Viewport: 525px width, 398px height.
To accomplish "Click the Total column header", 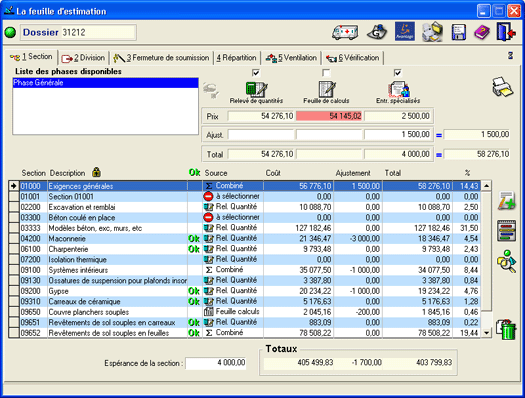I will coord(393,173).
